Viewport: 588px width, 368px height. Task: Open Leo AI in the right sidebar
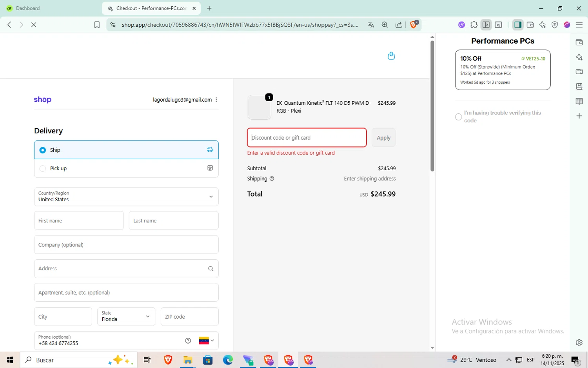pyautogui.click(x=579, y=57)
